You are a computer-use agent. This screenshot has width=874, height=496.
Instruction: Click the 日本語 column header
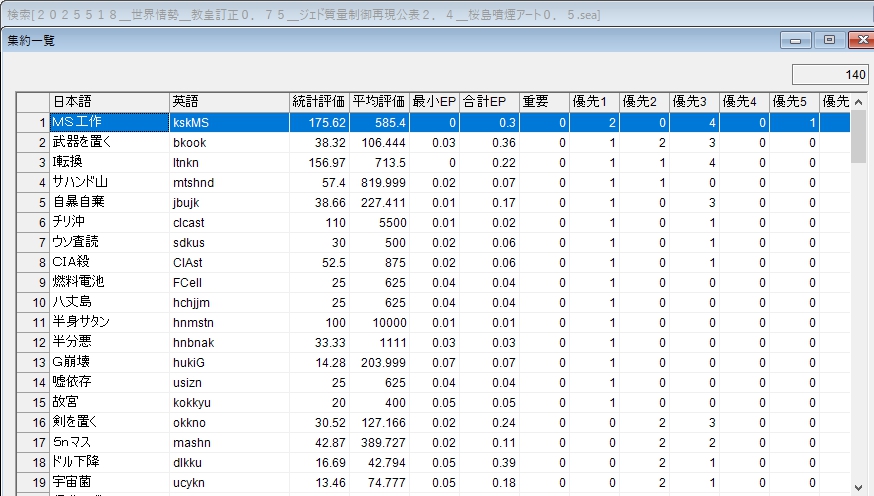coord(109,102)
